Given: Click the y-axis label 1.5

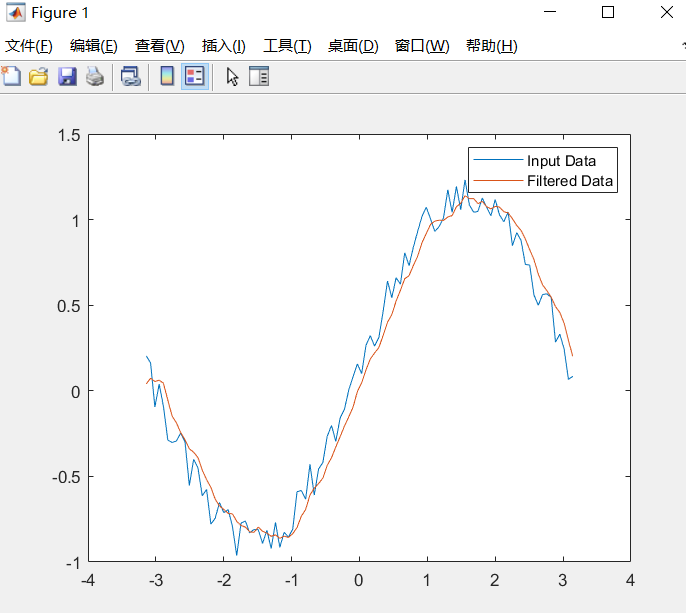Looking at the screenshot, I should point(69,136).
